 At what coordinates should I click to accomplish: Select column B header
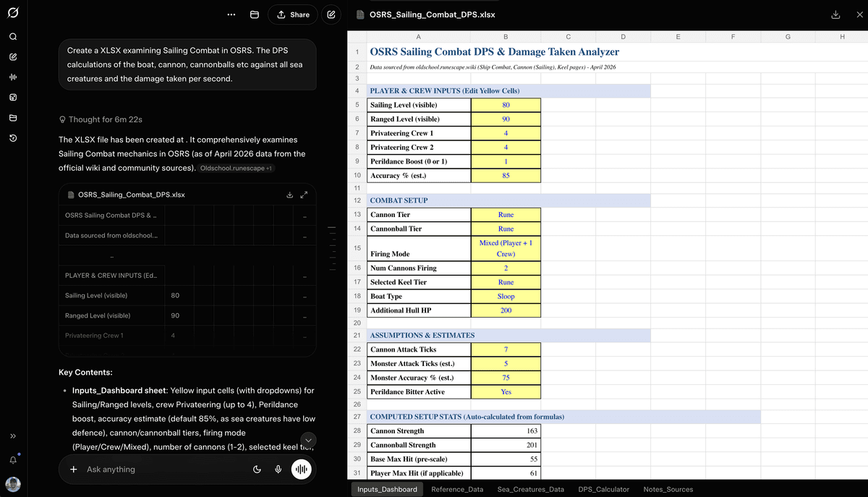pyautogui.click(x=505, y=36)
